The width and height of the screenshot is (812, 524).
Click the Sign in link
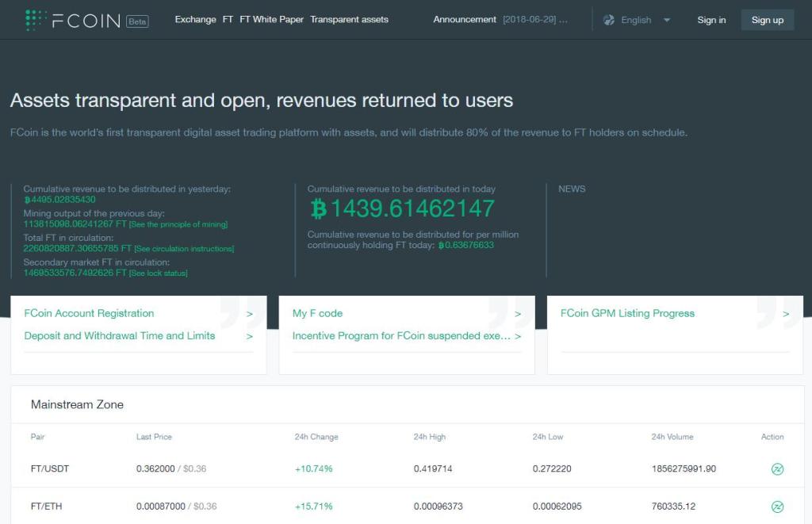tap(711, 20)
